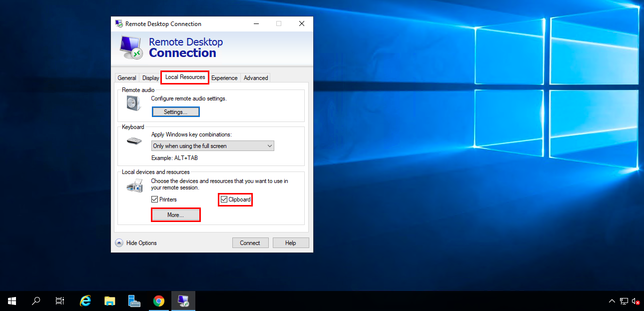The image size is (644, 311).
Task: Click the 'Remote audio' group label
Action: click(138, 90)
